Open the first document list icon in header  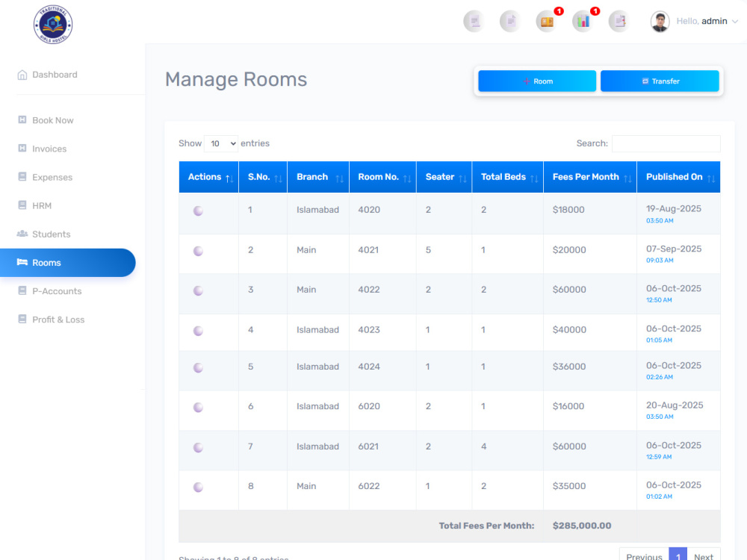[x=474, y=22]
